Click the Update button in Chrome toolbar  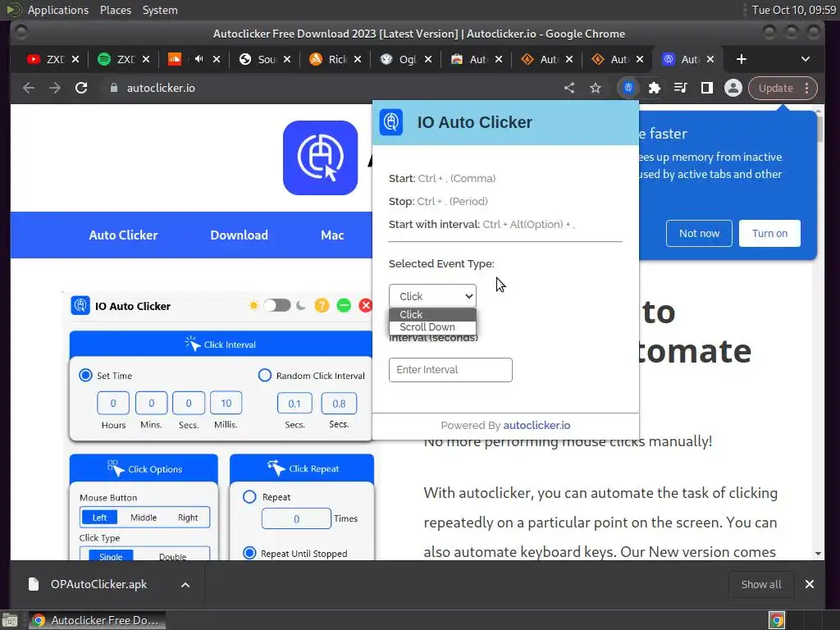(776, 88)
